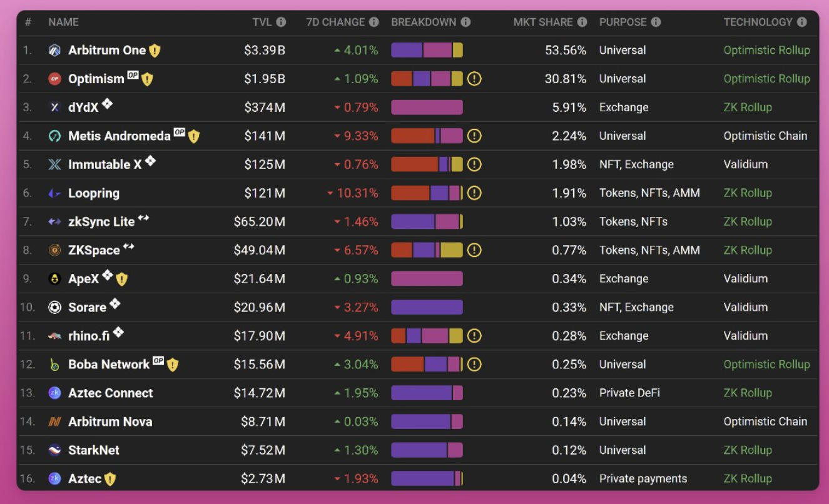Sort table by 7D CHANGE column header
The height and width of the screenshot is (504, 829).
(x=335, y=22)
